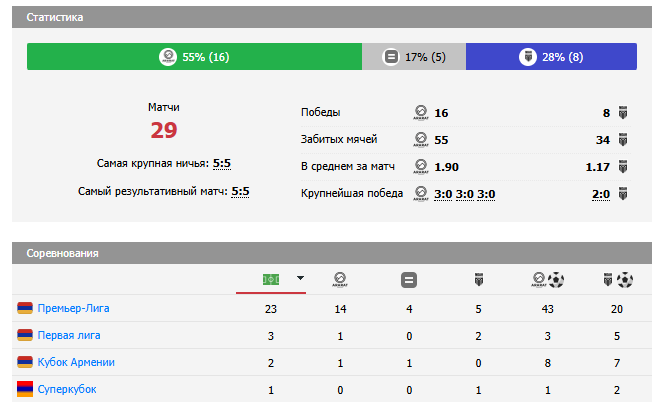Click the first club logo column header

click(x=339, y=280)
